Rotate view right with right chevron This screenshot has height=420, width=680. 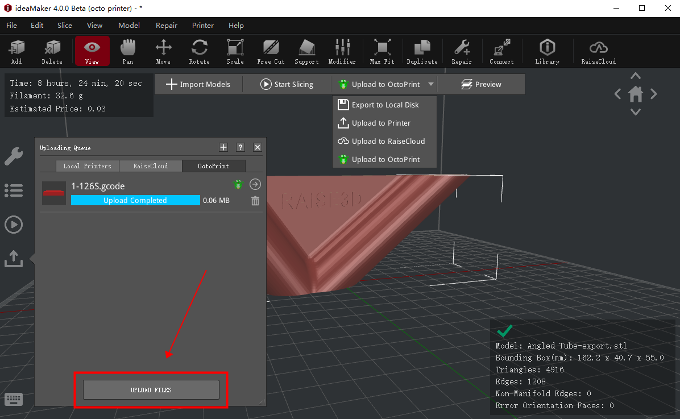click(x=654, y=94)
